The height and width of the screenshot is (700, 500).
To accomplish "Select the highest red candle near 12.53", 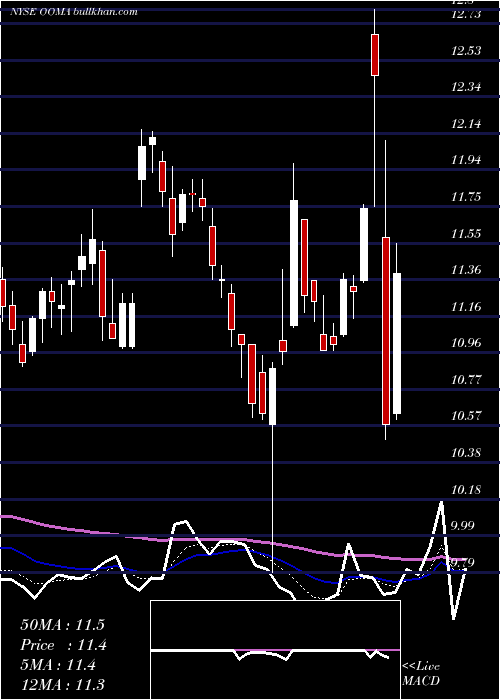I will pyautogui.click(x=375, y=54).
